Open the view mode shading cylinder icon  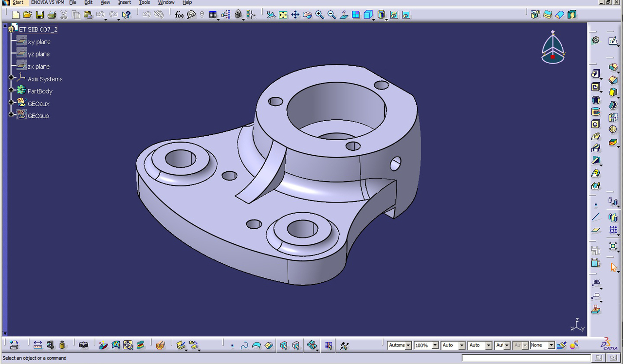[382, 15]
